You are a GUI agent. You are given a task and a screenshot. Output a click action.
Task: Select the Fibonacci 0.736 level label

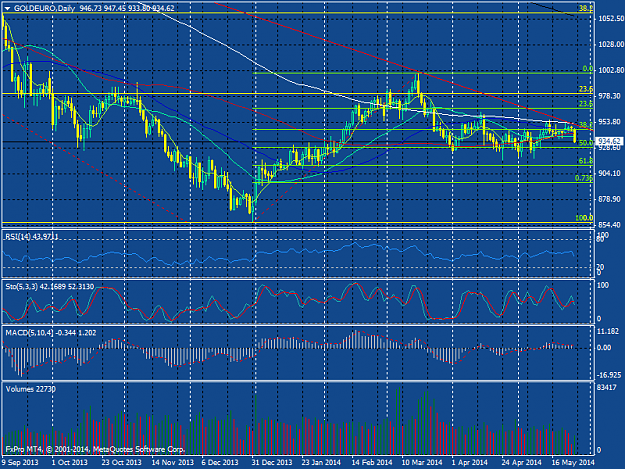pyautogui.click(x=584, y=178)
